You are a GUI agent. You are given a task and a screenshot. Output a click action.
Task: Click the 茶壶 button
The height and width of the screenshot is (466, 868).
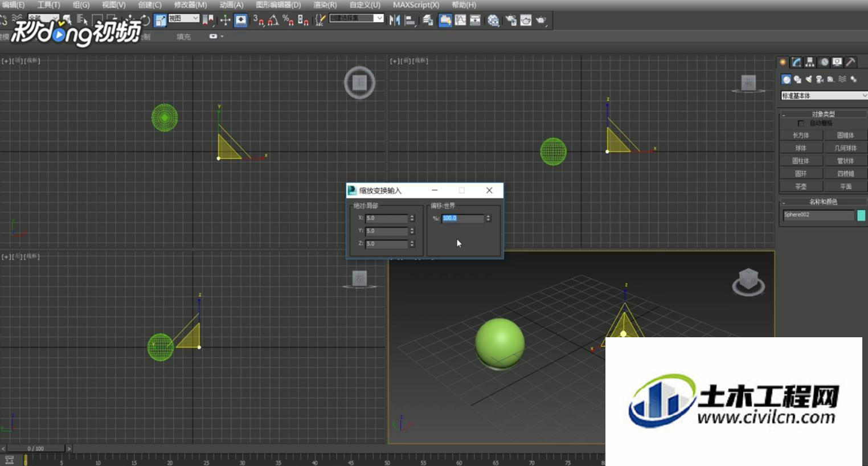pos(801,187)
